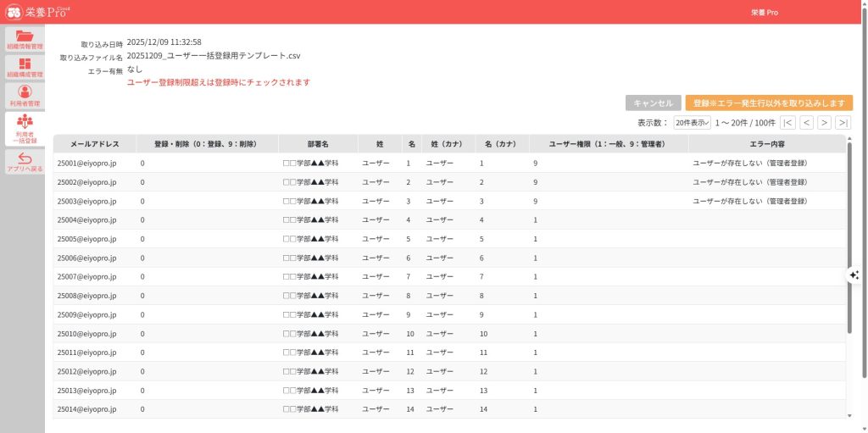Jump to last page of results
The width and height of the screenshot is (868, 433).
[x=842, y=123]
